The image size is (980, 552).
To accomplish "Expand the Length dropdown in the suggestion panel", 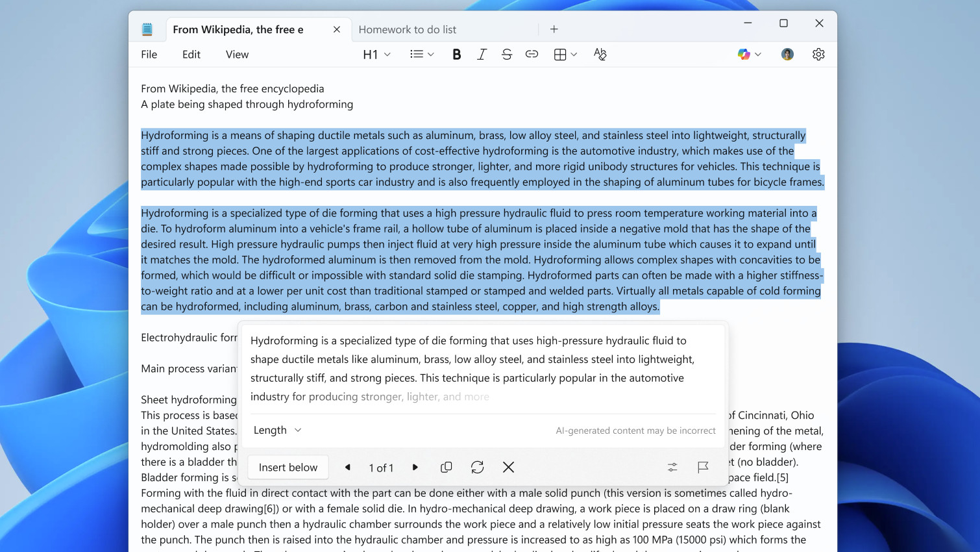I will (276, 429).
